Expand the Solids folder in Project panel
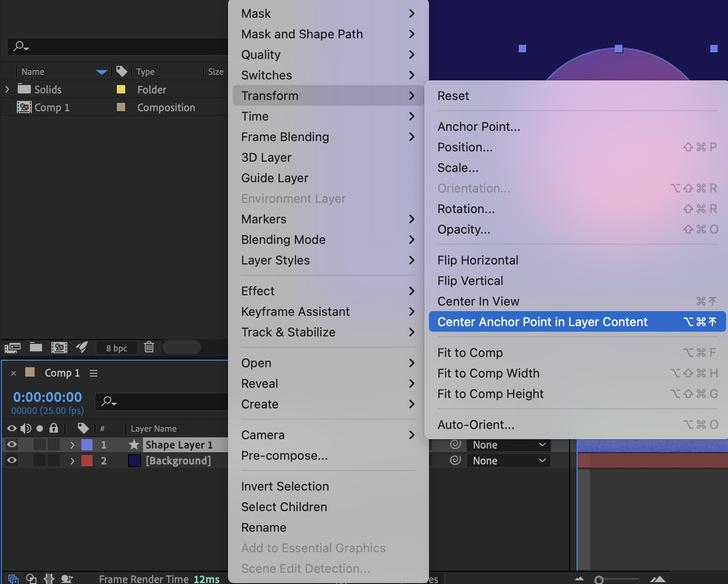 pos(7,89)
